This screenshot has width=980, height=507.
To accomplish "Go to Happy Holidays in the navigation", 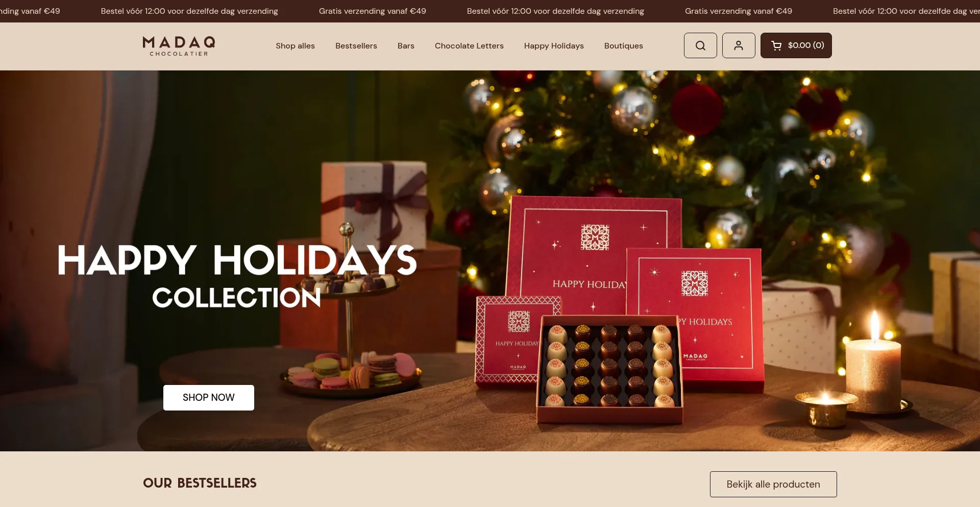I will point(554,46).
